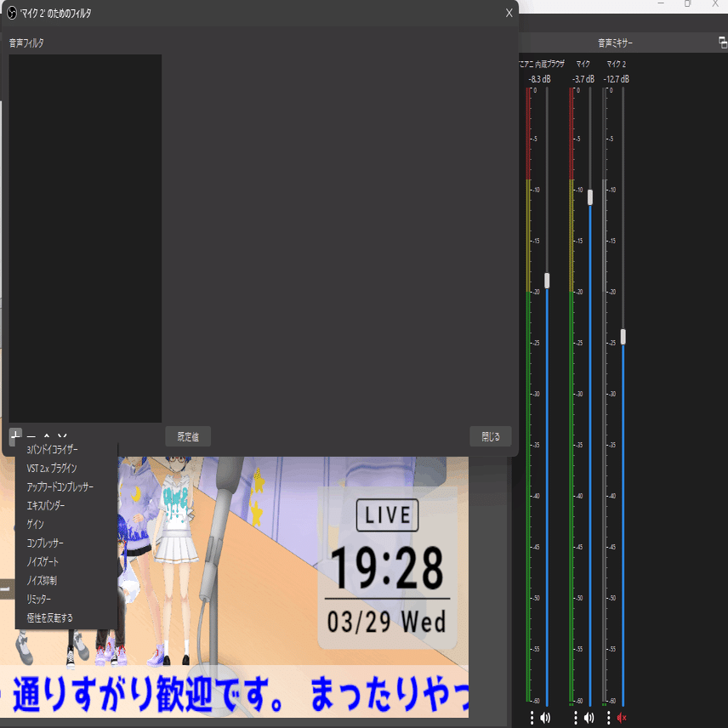The width and height of the screenshot is (728, 728).
Task: Mute the マイク channel speaker
Action: [589, 717]
